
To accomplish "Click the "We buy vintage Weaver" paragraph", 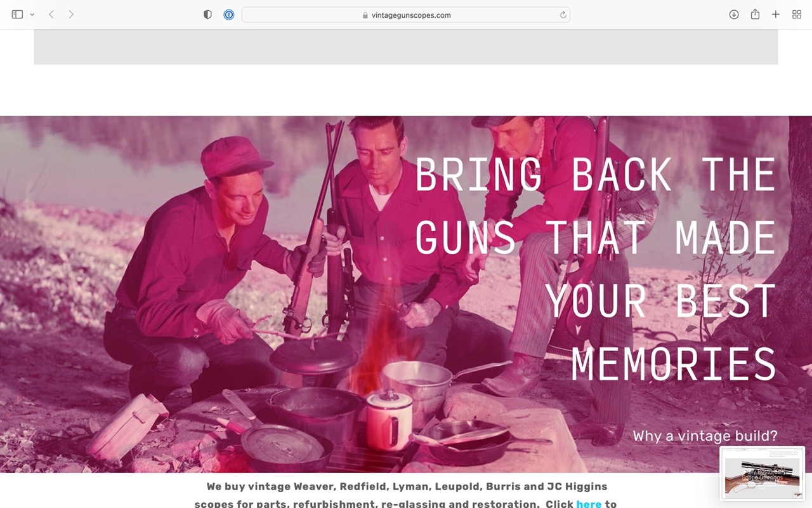I will click(x=406, y=495).
